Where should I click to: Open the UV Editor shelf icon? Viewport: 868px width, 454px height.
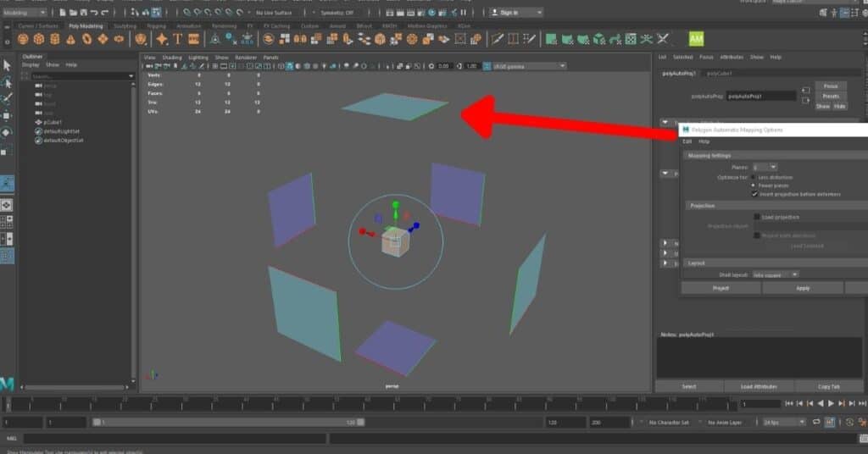click(631, 39)
